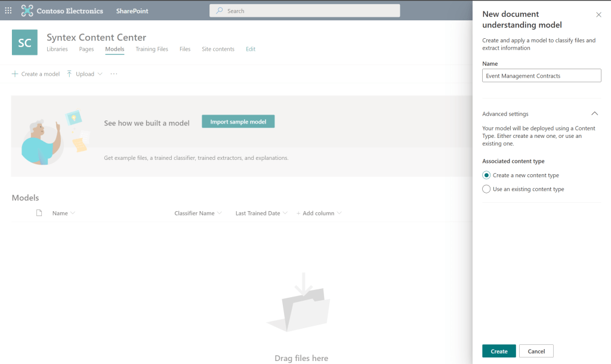611x364 pixels.
Task: Select Use an existing content type option
Action: point(486,189)
